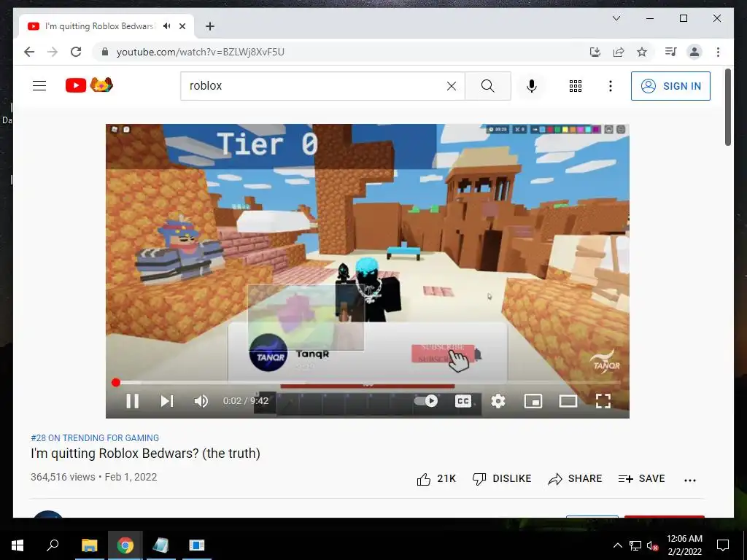Select the 'I'm quitting Roblox Bedwars' browser tab
Image resolution: width=747 pixels, height=560 pixels.
click(x=107, y=26)
